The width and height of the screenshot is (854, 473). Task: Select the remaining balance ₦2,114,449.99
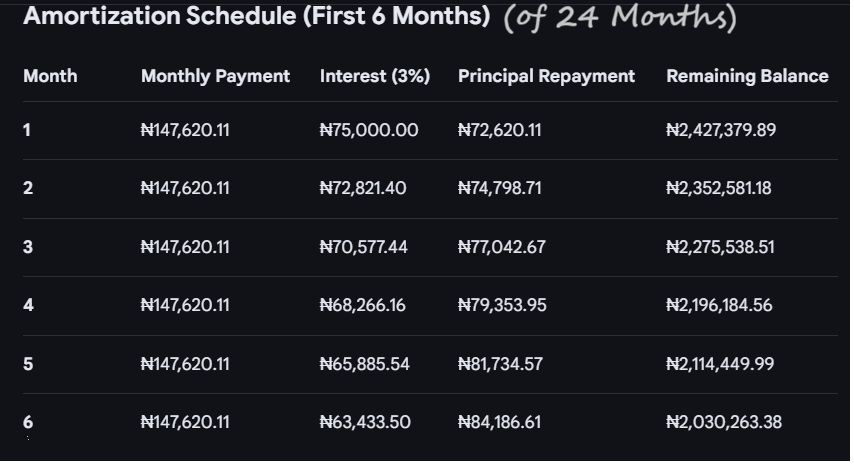[720, 364]
